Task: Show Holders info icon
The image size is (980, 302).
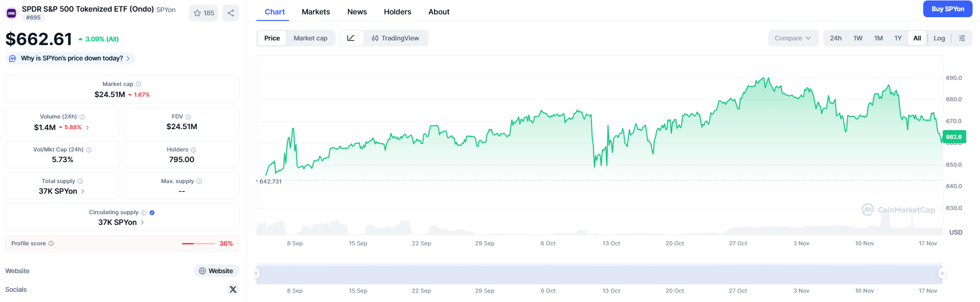Action: click(194, 150)
